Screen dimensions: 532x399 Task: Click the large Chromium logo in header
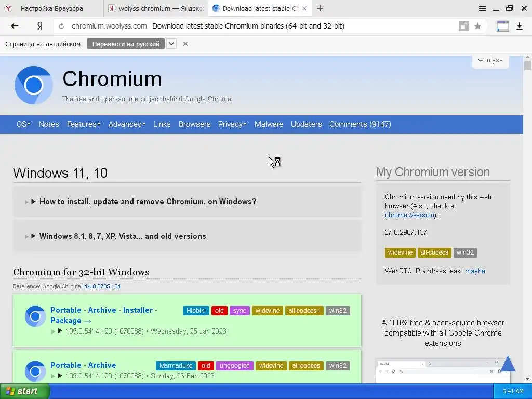34,85
